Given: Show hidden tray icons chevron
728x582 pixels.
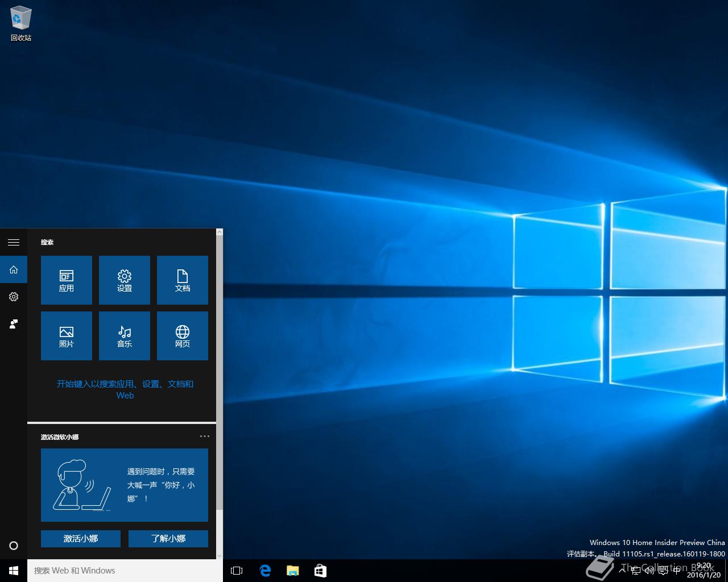Looking at the screenshot, I should coord(622,570).
